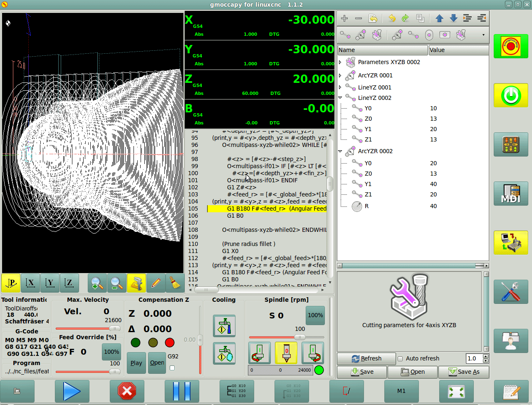Image resolution: width=532 pixels, height=405 pixels.
Task: Edit G-code with notepad icon
Action: (511, 391)
